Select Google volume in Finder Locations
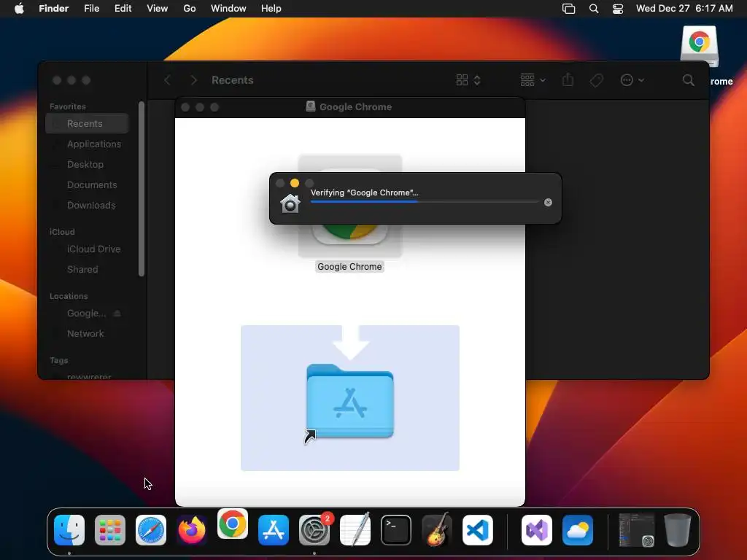The width and height of the screenshot is (747, 560). point(86,314)
